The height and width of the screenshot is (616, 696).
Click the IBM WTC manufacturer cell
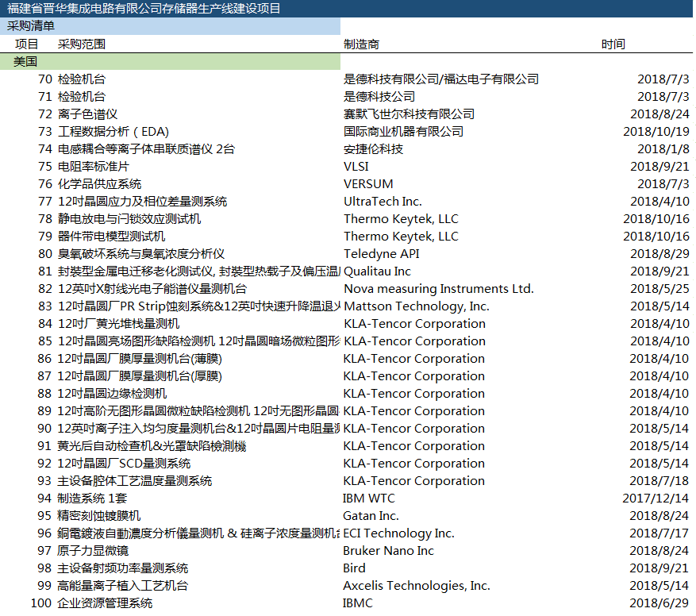(368, 499)
